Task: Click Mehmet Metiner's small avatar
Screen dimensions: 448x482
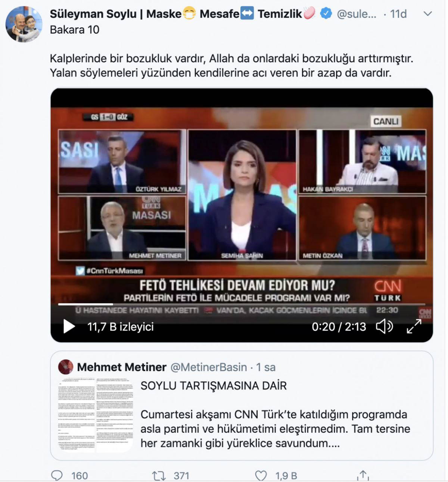Action: 66,367
